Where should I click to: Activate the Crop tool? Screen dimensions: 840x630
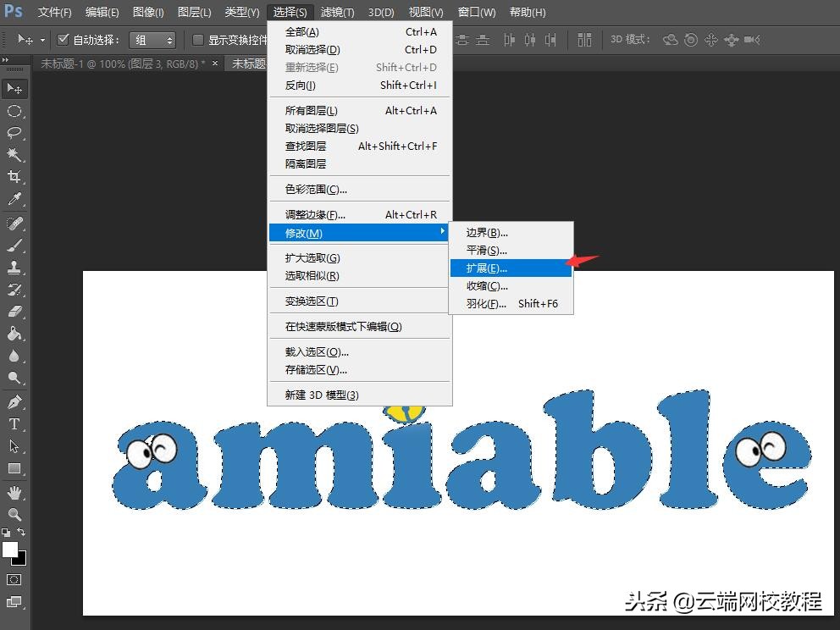14,177
